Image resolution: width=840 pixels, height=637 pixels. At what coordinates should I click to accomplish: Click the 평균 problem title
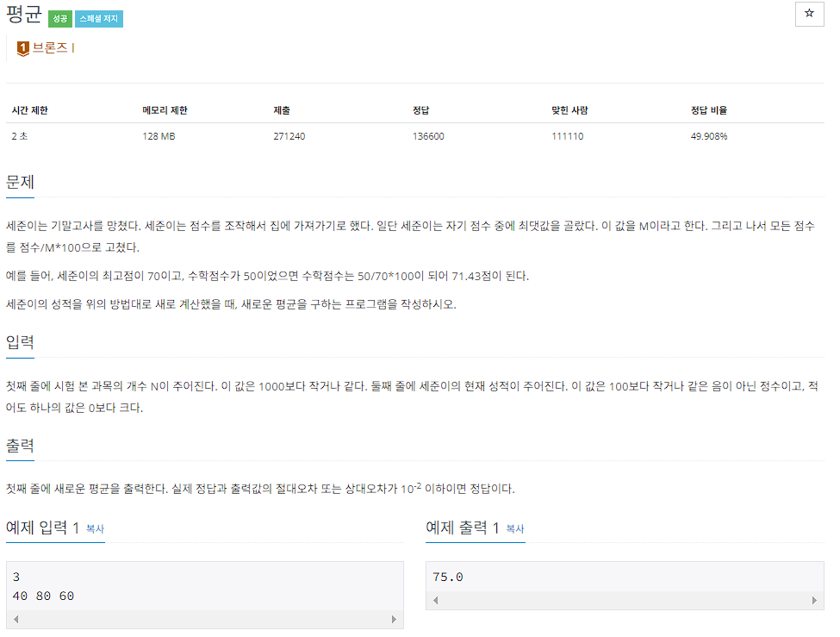[x=23, y=14]
